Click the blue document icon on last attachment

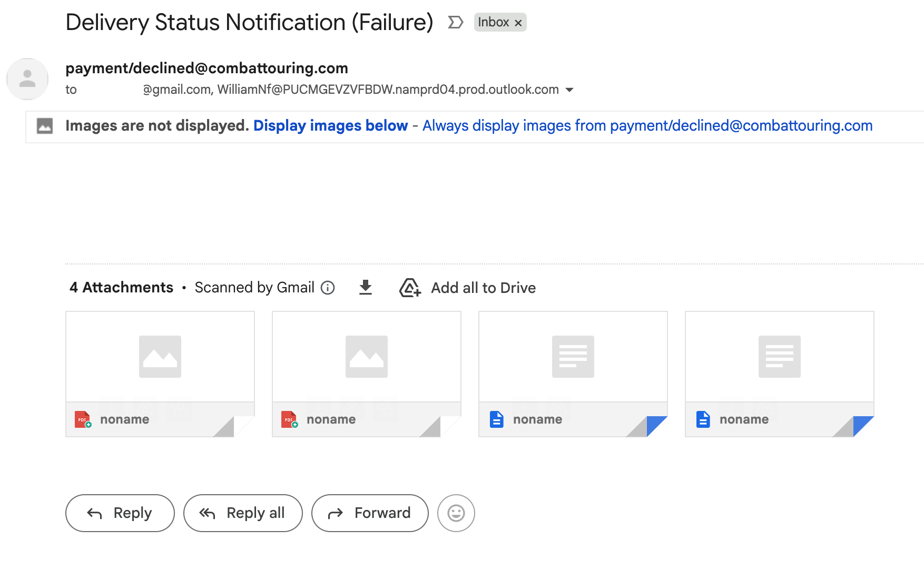(x=703, y=419)
